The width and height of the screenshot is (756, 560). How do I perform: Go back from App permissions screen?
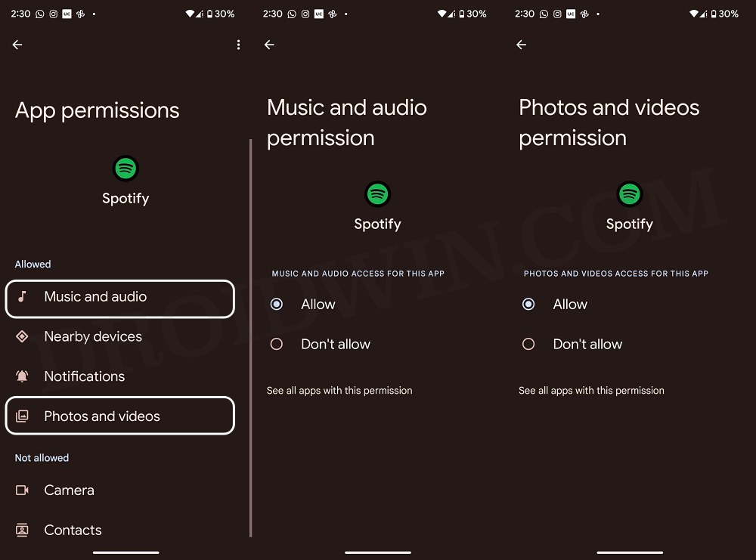tap(17, 45)
